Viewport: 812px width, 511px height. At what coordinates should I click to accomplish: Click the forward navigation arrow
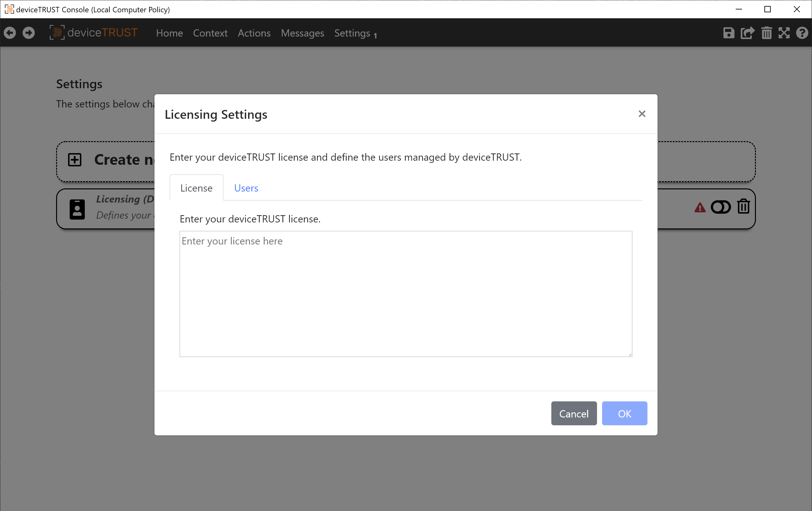pos(29,33)
